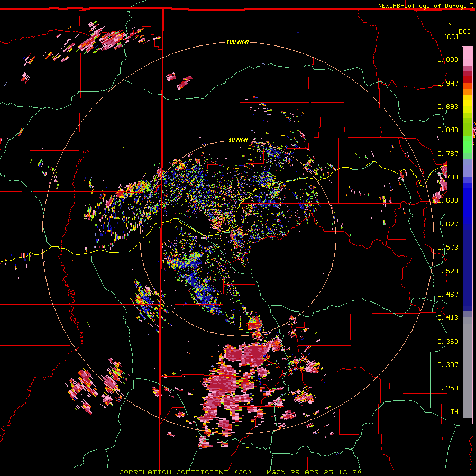Select the 0.947 legend value
The width and height of the screenshot is (476, 476).
pos(448,83)
